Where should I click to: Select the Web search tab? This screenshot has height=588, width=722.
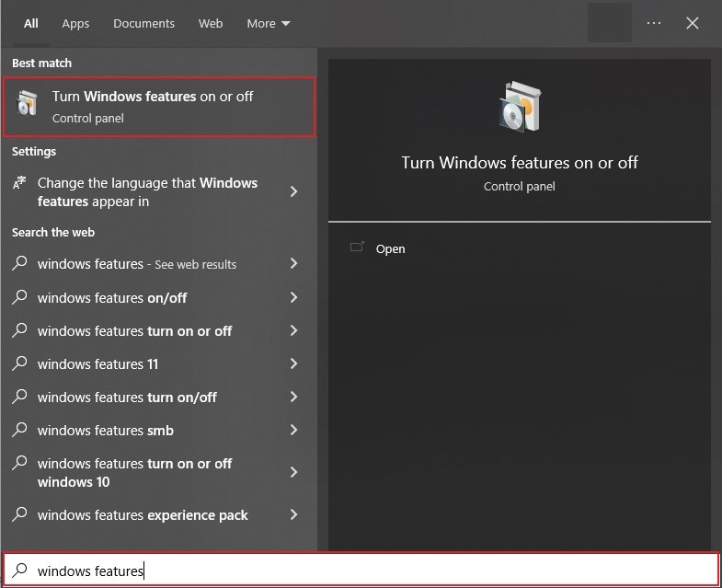coord(211,24)
